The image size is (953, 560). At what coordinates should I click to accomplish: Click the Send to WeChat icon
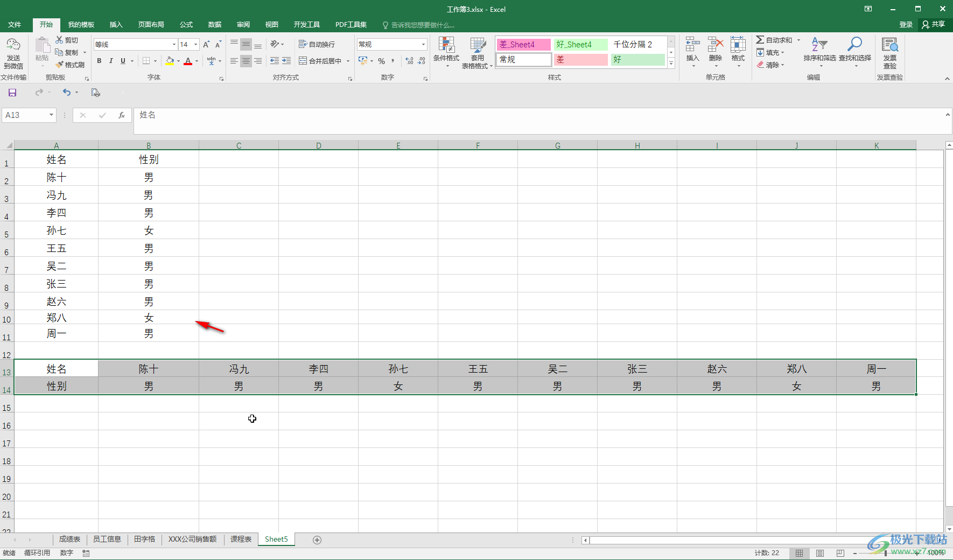pos(13,53)
